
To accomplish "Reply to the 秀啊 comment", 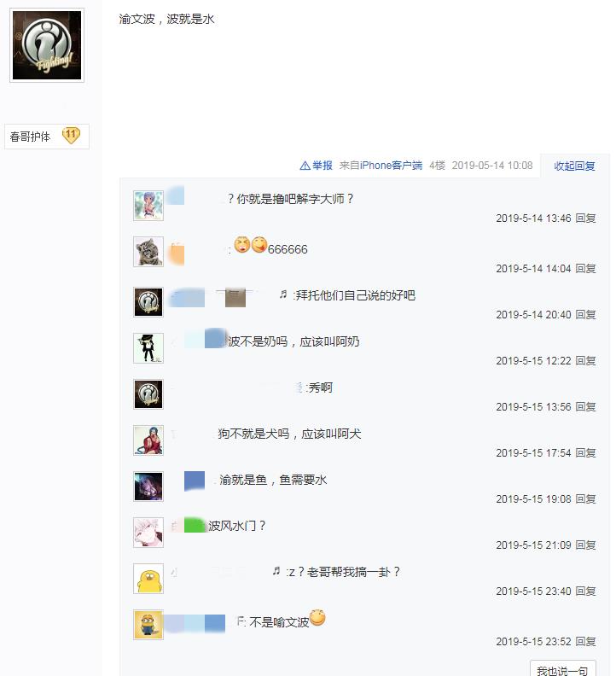I will pos(586,406).
